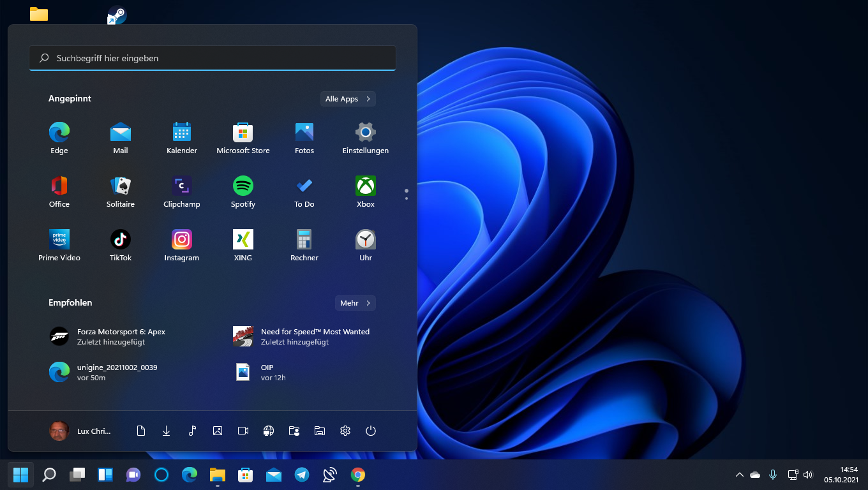The height and width of the screenshot is (490, 868).
Task: Open Edge browser from the taskbar
Action: coord(190,475)
